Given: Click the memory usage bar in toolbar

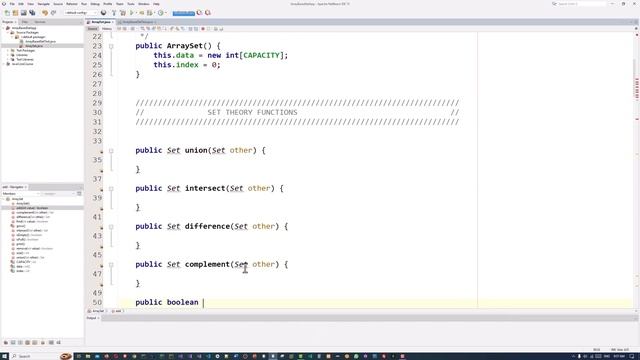Looking at the screenshot, I should tap(184, 13).
